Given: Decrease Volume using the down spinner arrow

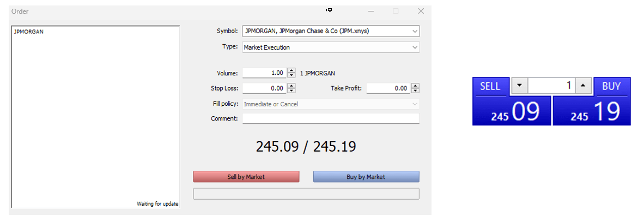Looking at the screenshot, I should 291,76.
